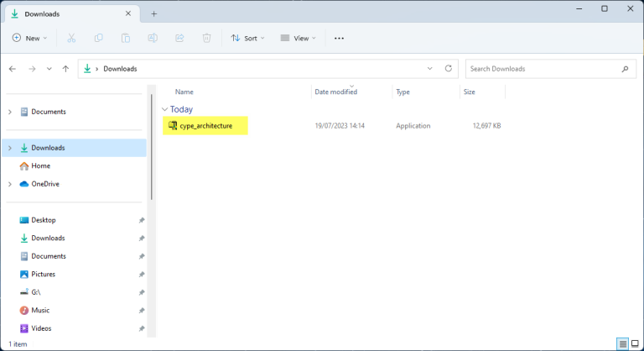Open the New item menu
This screenshot has height=351, width=644.
(x=29, y=38)
